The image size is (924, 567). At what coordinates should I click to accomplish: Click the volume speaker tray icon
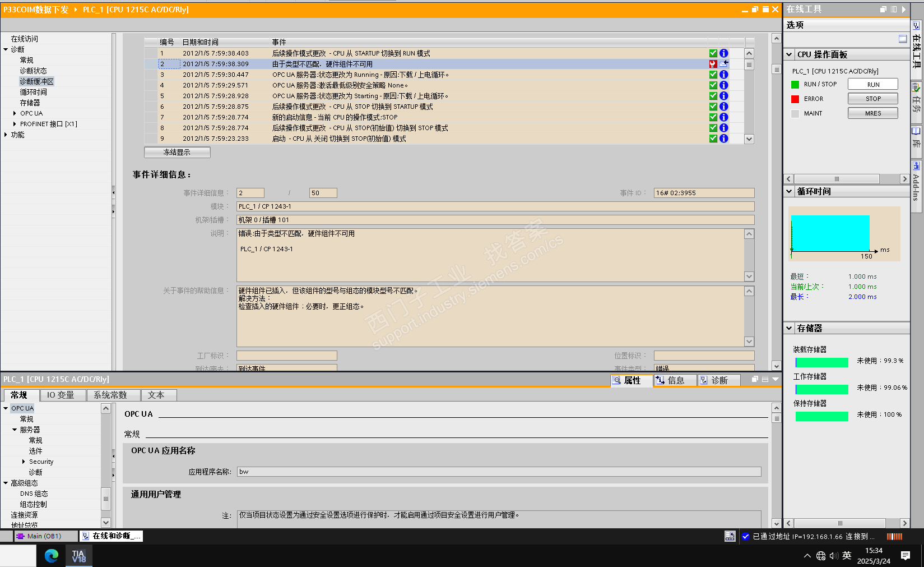[834, 556]
